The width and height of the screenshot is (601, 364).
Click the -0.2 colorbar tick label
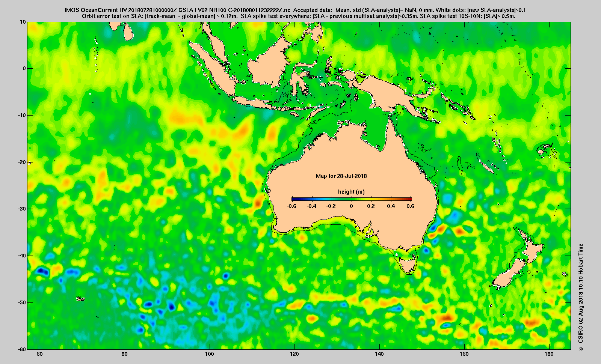[x=331, y=206]
